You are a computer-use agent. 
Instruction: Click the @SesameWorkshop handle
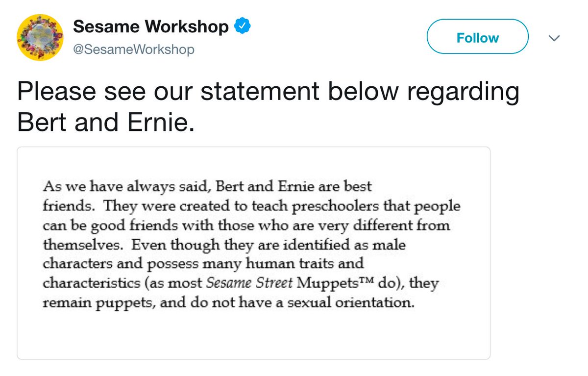pyautogui.click(x=134, y=50)
